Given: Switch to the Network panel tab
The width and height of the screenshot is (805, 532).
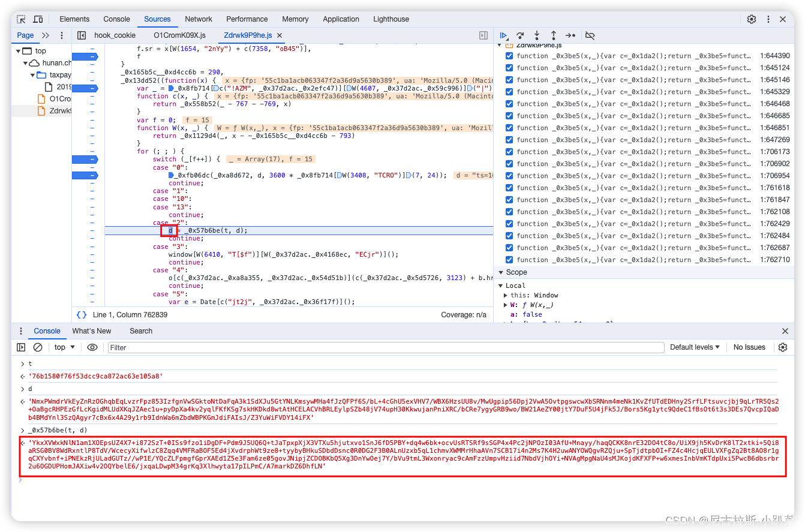Looking at the screenshot, I should pos(199,19).
